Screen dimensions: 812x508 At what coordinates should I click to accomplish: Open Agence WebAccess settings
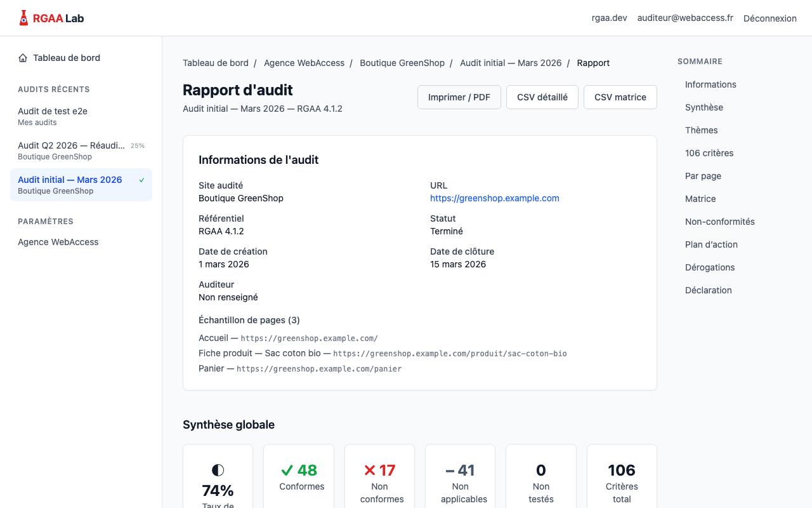click(x=58, y=242)
